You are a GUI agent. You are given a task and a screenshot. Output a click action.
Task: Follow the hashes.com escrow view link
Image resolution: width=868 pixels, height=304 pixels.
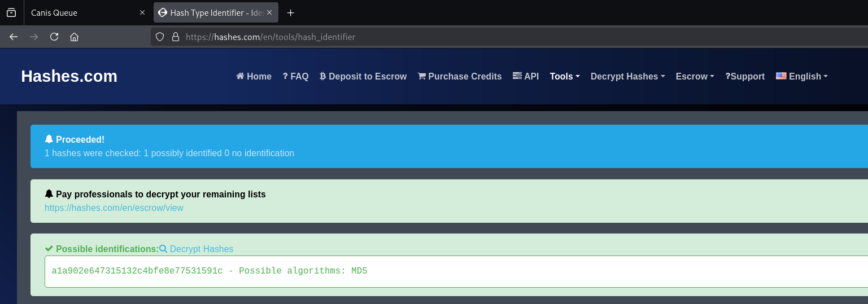pos(114,208)
